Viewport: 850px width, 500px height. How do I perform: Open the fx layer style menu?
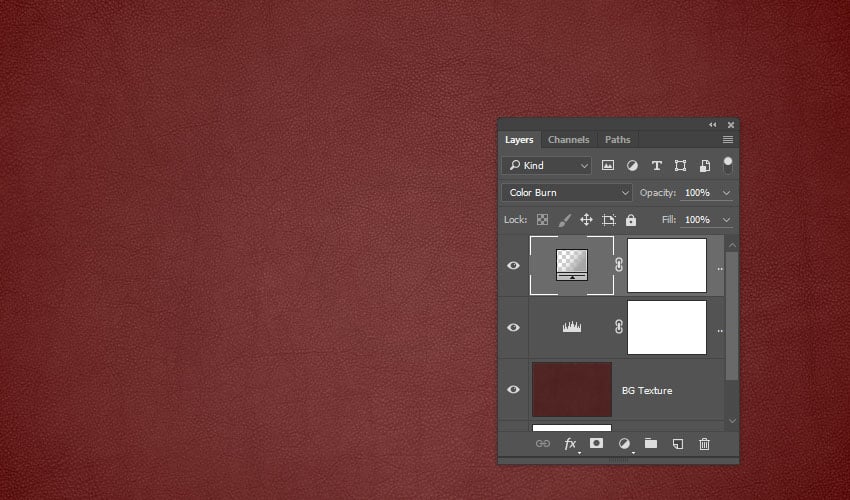571,443
